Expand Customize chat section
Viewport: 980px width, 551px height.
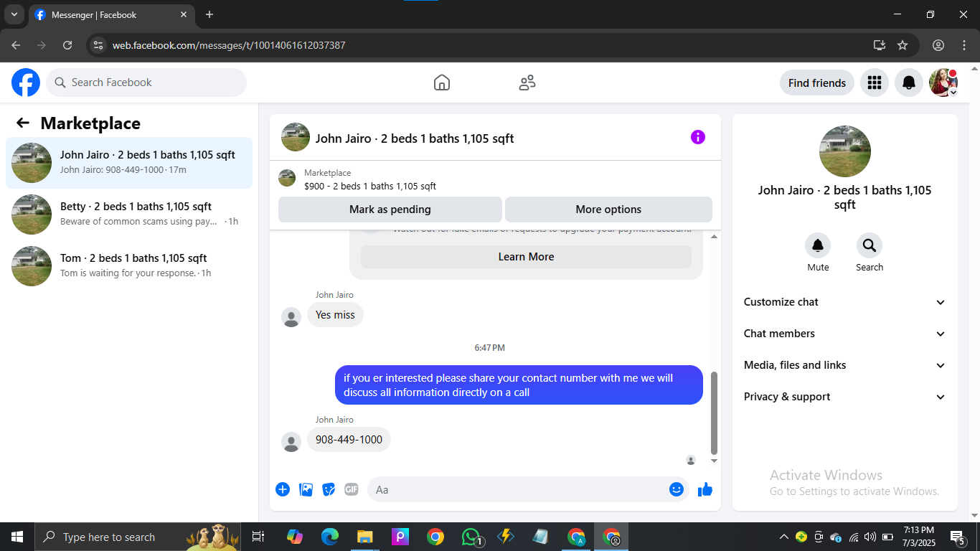tap(845, 302)
